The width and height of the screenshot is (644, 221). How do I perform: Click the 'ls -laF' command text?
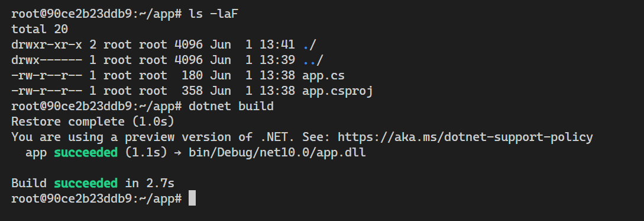213,14
